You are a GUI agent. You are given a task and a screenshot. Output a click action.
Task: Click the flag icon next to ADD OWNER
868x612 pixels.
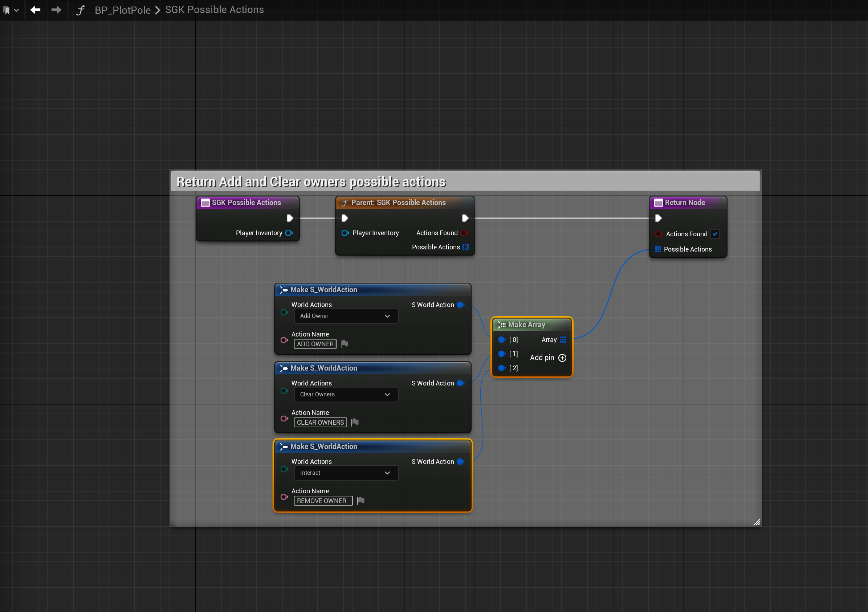click(x=345, y=344)
